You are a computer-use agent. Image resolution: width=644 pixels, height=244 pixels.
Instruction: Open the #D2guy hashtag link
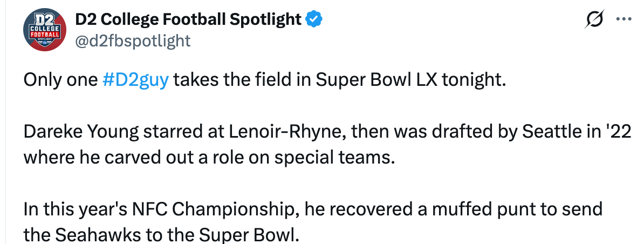coord(135,81)
